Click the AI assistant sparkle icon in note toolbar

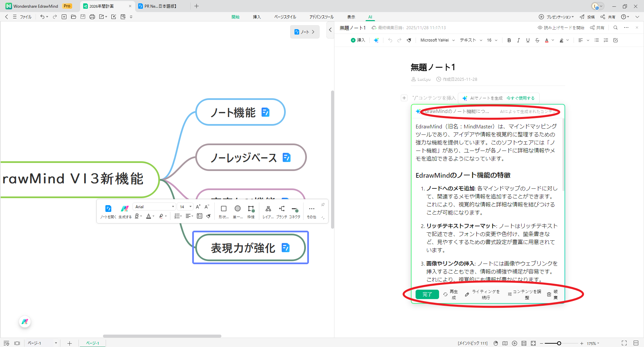pyautogui.click(x=376, y=40)
